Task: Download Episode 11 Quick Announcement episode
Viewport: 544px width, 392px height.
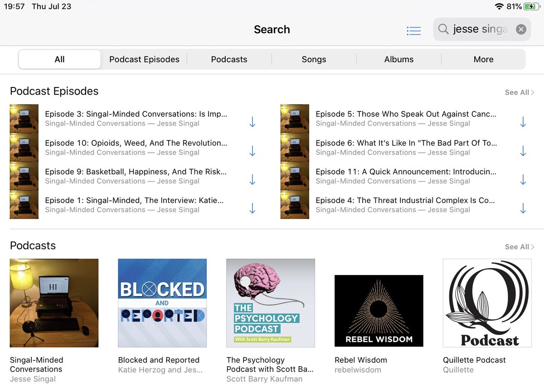Action: tap(523, 180)
